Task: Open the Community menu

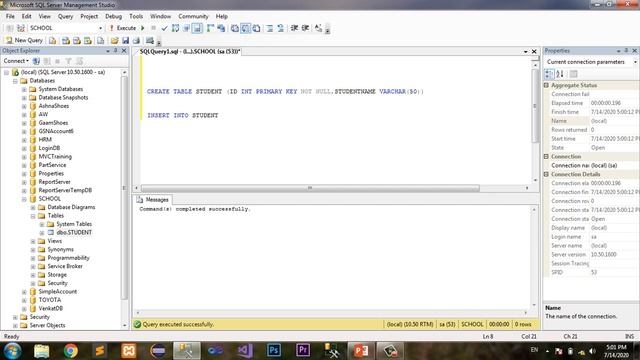Action: pyautogui.click(x=193, y=16)
